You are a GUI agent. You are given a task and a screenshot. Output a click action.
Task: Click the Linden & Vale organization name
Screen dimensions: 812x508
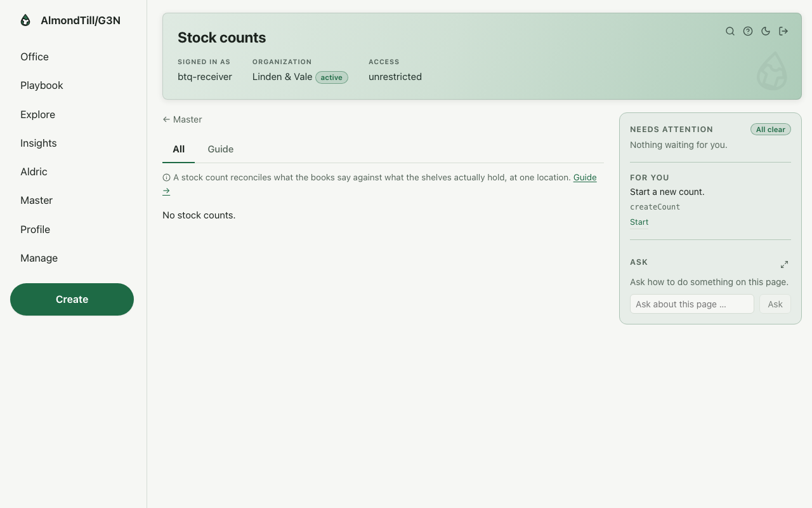click(x=282, y=77)
